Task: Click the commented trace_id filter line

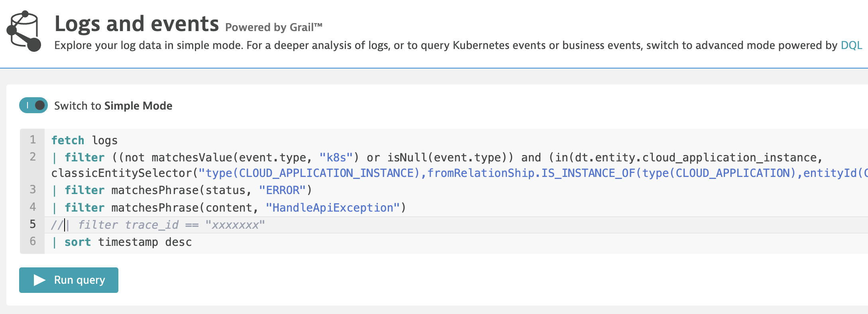Action: click(x=158, y=225)
